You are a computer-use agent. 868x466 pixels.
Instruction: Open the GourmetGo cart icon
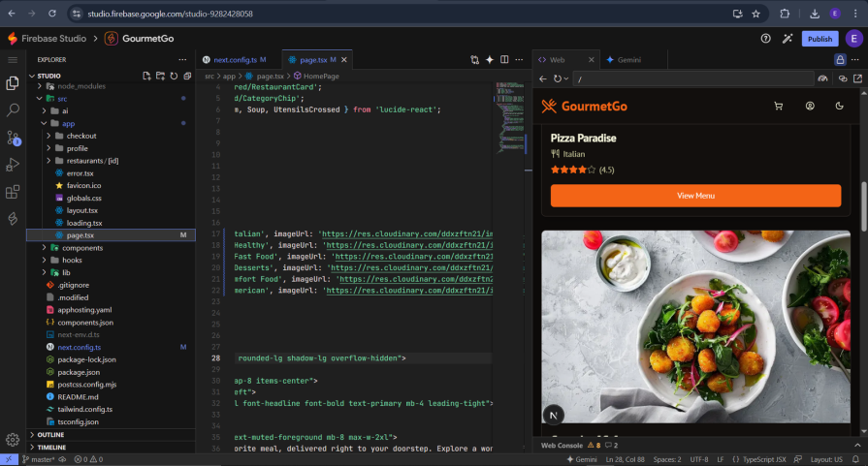(779, 107)
